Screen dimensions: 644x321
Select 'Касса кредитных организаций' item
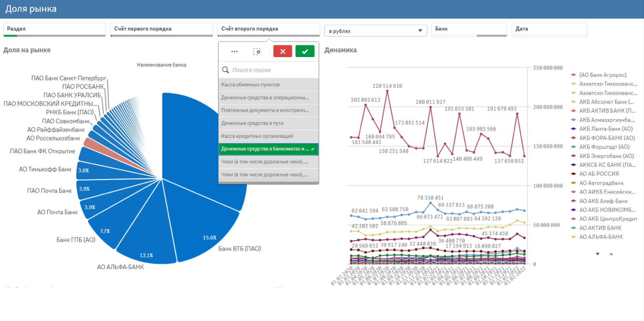268,136
